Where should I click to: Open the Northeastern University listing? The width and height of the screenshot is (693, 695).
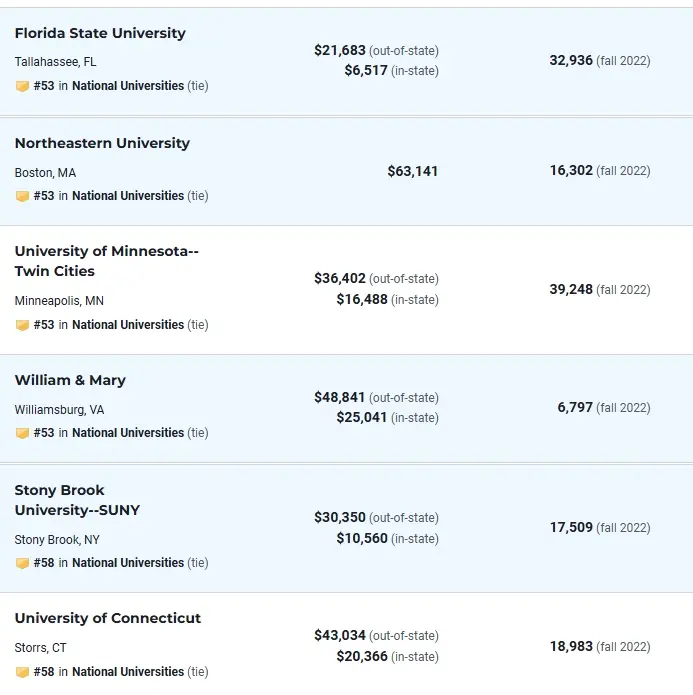coord(102,143)
